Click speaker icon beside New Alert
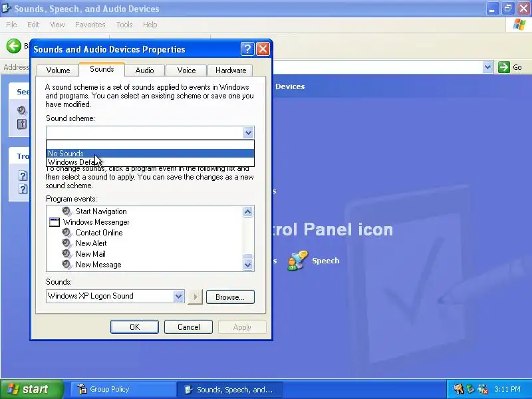The image size is (532, 399). coord(67,243)
